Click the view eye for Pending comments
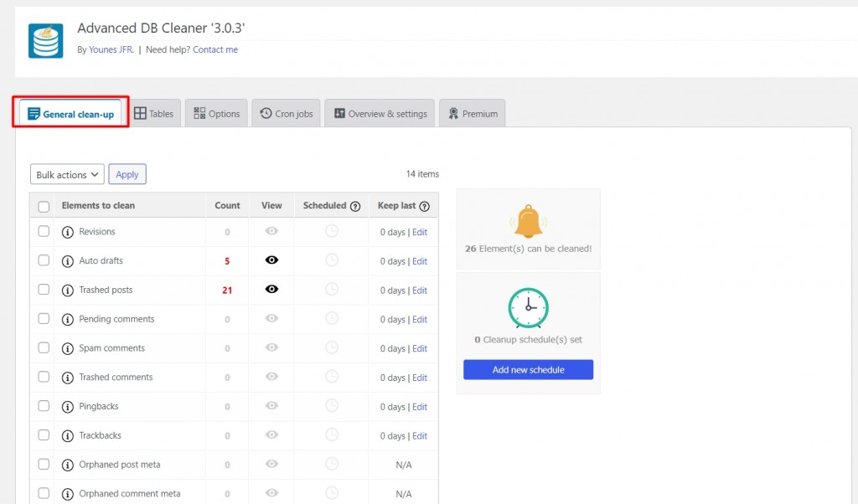The height and width of the screenshot is (504, 858). click(x=271, y=318)
